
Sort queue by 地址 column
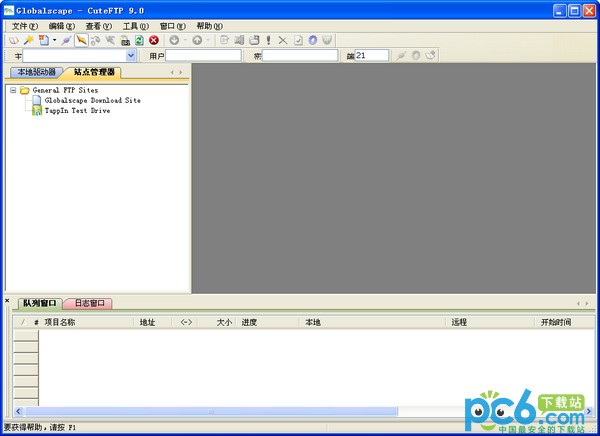(153, 322)
